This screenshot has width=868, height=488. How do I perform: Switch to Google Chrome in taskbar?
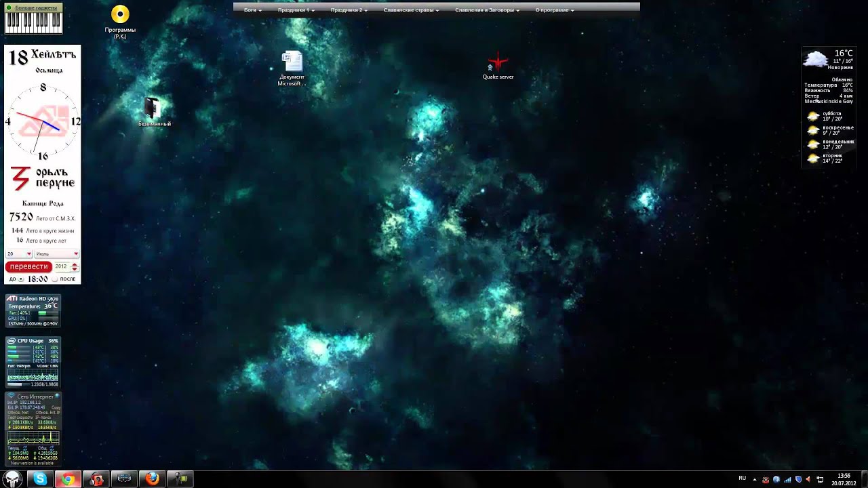pos(68,479)
